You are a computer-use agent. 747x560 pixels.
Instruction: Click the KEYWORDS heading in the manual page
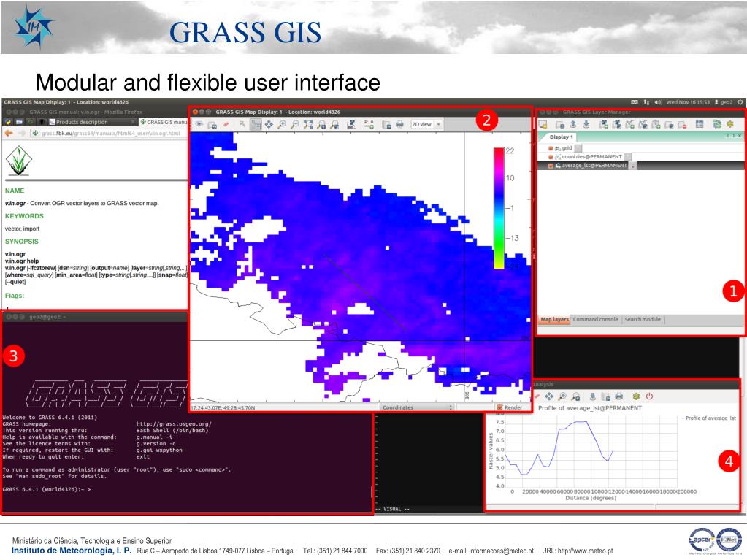tap(24, 216)
